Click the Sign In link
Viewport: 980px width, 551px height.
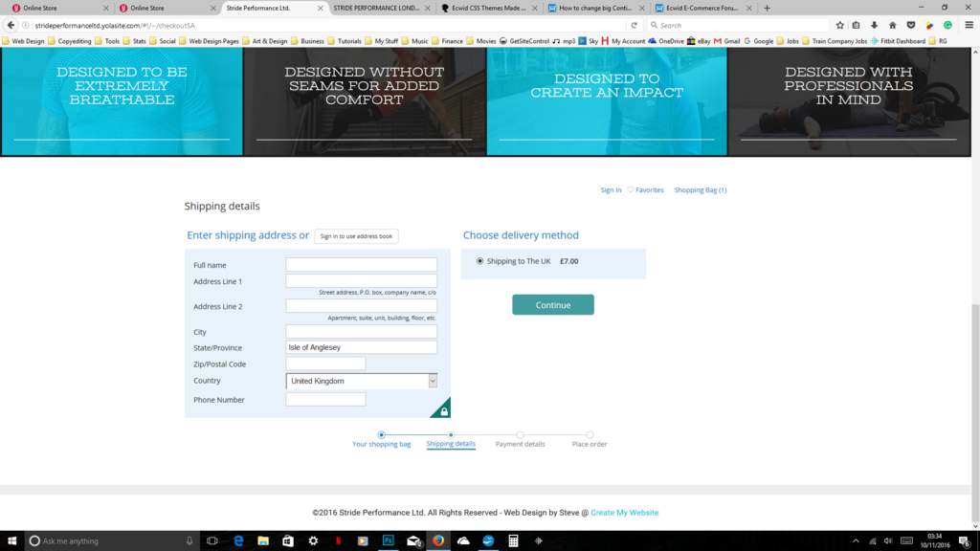click(611, 190)
